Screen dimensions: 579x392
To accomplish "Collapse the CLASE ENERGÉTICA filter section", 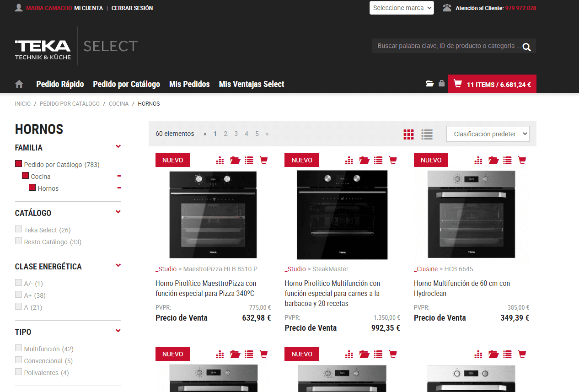I will click(118, 266).
